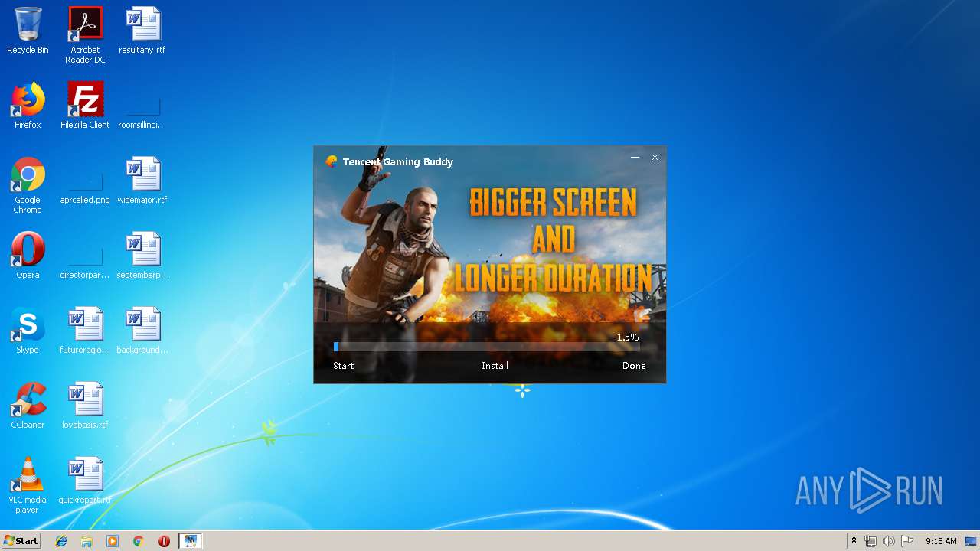Open the Windows Start menu

coord(21,540)
